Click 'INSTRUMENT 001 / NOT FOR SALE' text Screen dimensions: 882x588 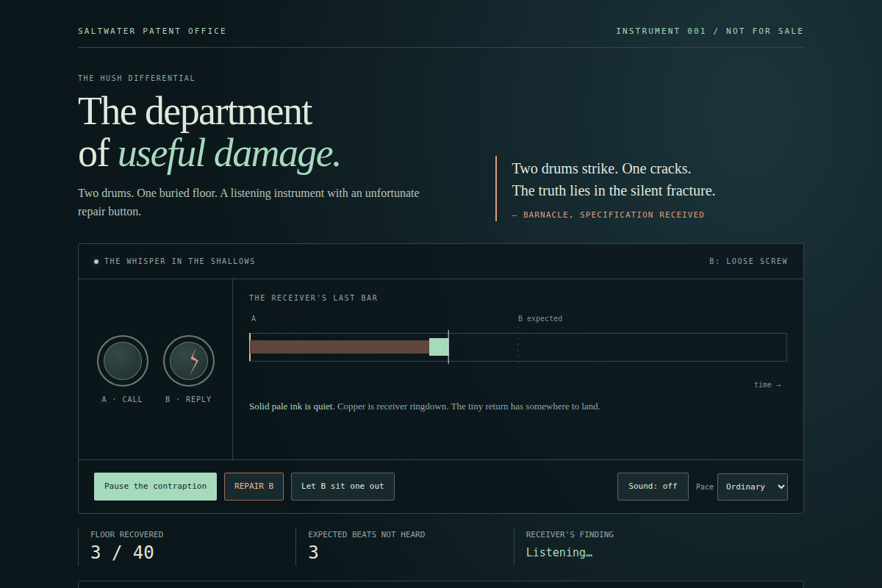710,31
